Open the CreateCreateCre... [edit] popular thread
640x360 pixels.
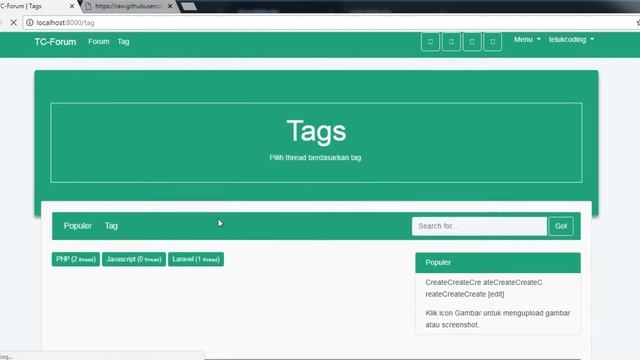(x=484, y=288)
